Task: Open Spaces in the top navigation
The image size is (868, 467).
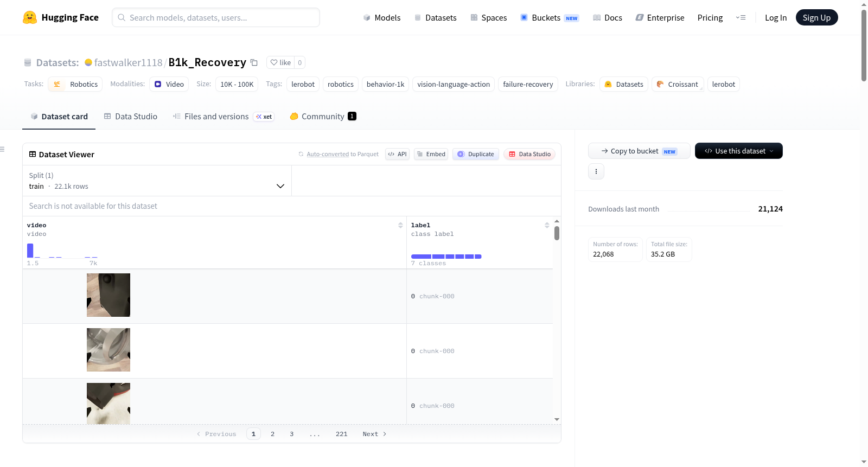Action: [x=489, y=17]
